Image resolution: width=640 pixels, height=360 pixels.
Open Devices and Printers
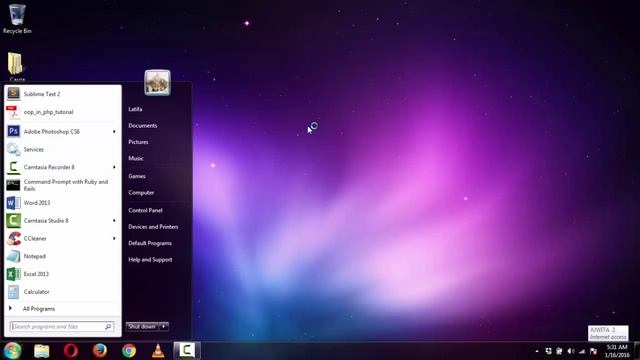coord(153,227)
